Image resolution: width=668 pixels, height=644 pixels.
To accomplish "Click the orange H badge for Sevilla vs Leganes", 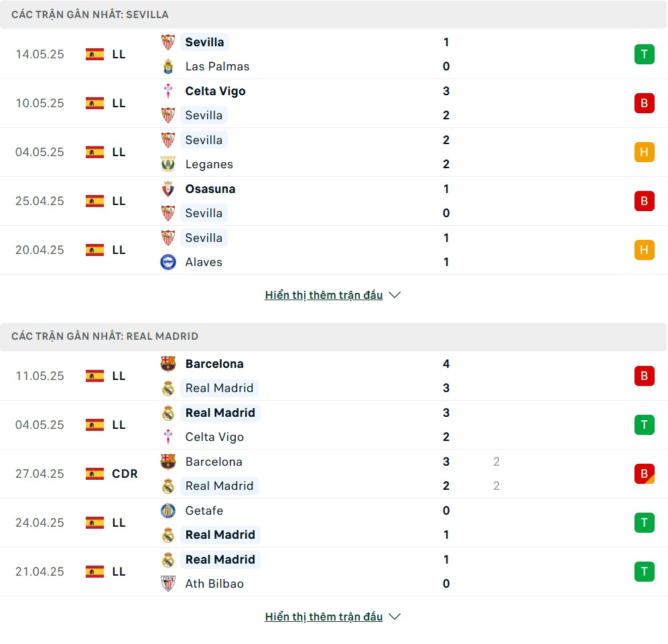I will [x=644, y=152].
